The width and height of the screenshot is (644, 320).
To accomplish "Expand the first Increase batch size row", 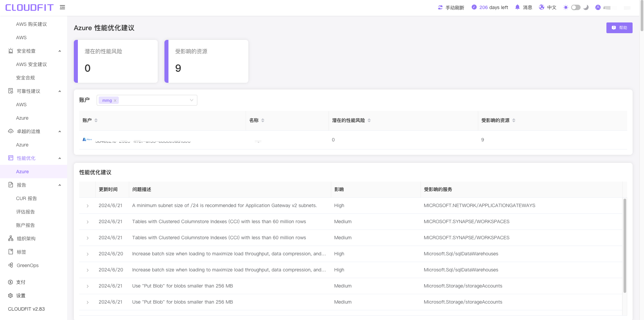I will tap(88, 254).
